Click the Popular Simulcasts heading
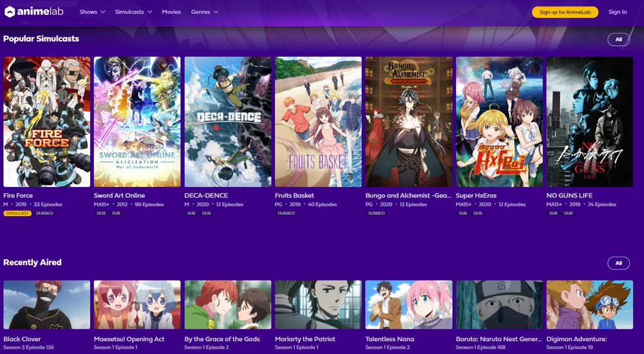 click(x=41, y=39)
